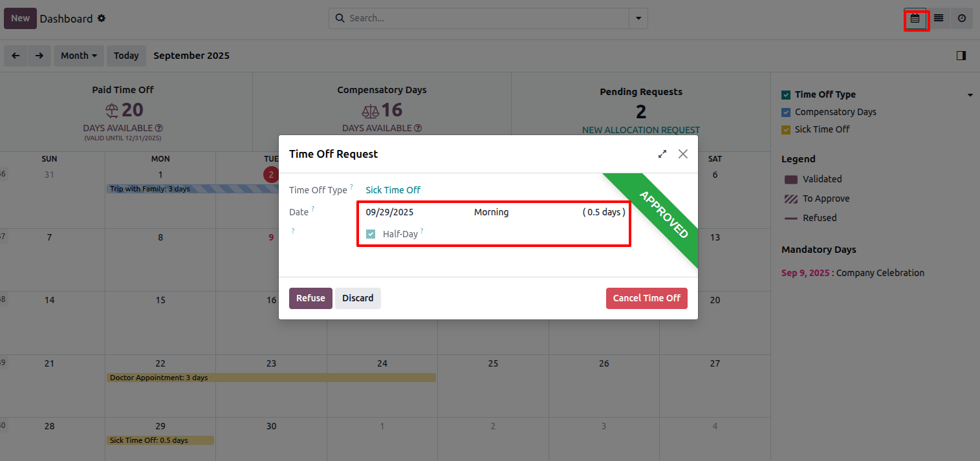This screenshot has width=980, height=461.
Task: Click the Refuse button
Action: [310, 298]
